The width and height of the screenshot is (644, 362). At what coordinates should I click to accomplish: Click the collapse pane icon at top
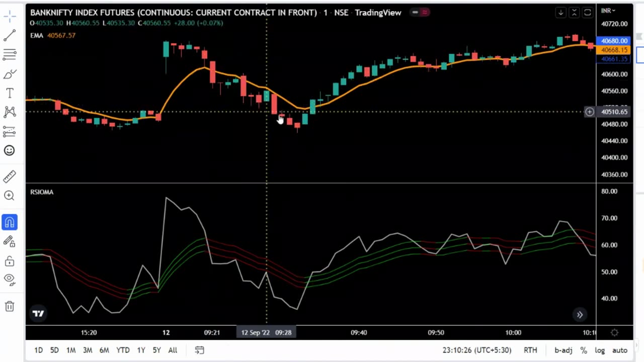point(574,13)
